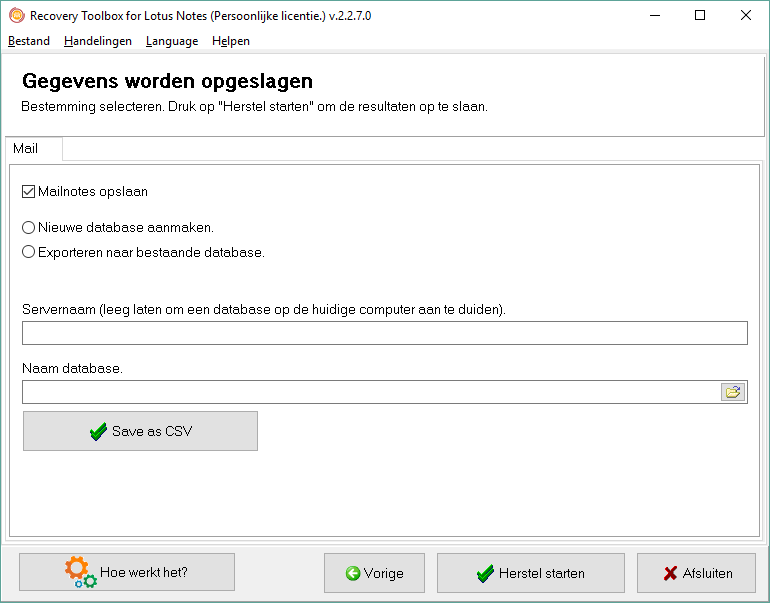This screenshot has height=603, width=770.
Task: Open the Language menu
Action: pos(172,41)
